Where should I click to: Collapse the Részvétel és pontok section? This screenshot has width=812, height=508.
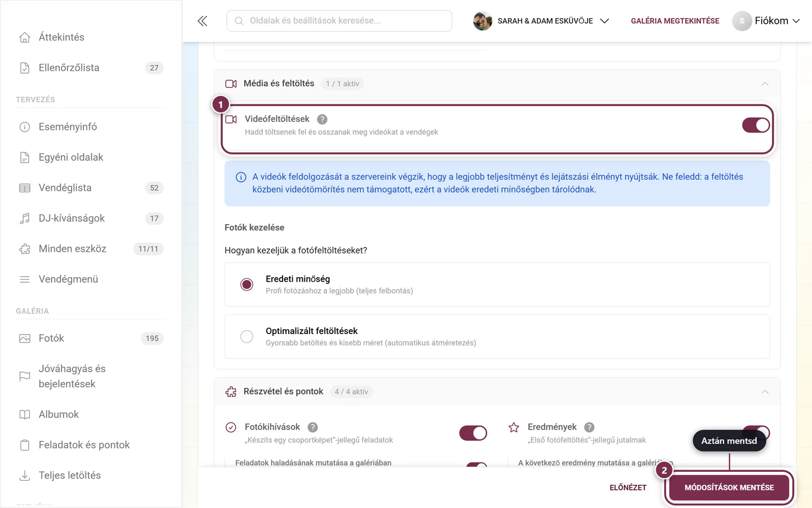pyautogui.click(x=765, y=392)
